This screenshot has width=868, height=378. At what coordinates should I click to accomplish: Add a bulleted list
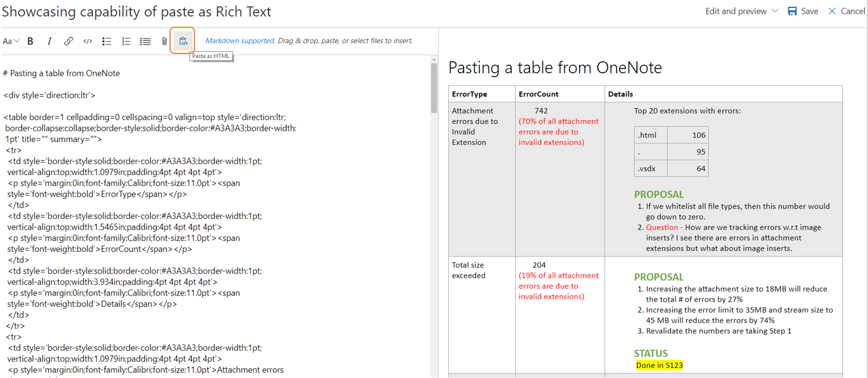pos(106,41)
